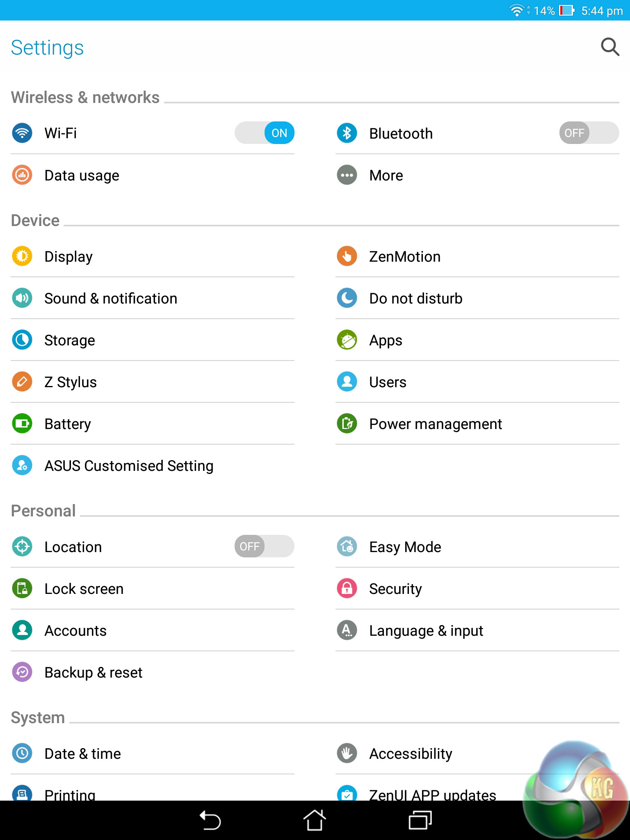
Task: Open Backup & reset
Action: [93, 672]
